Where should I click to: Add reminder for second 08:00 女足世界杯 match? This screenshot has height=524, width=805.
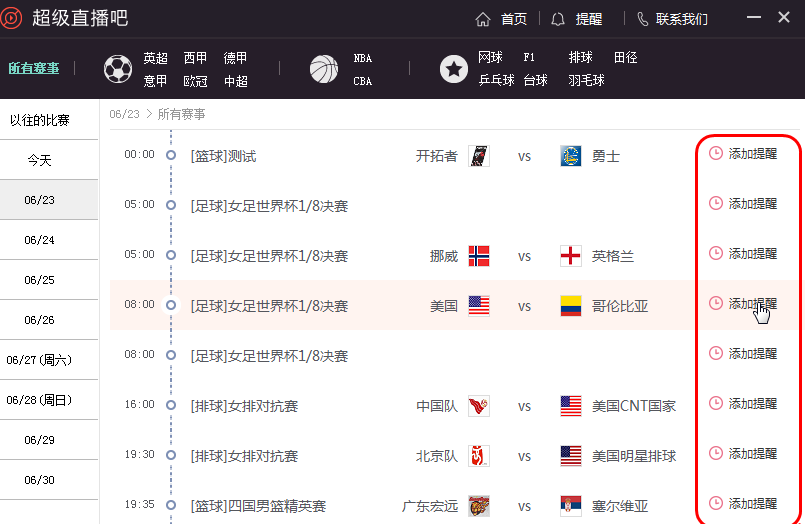743,353
